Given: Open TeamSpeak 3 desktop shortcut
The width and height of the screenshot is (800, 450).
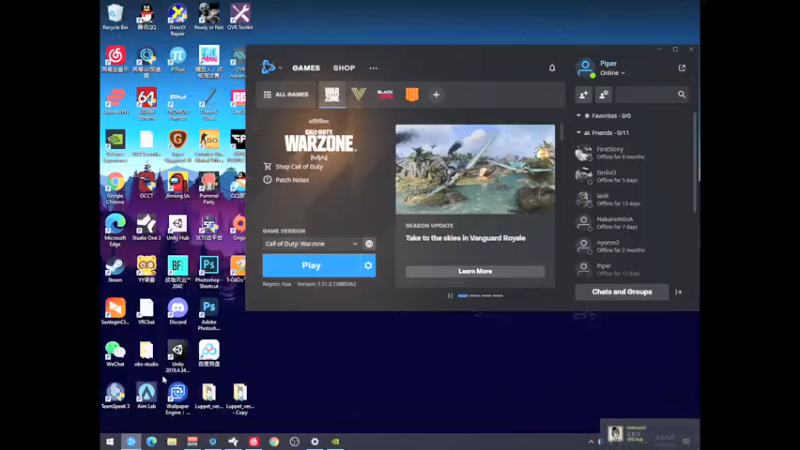Looking at the screenshot, I should point(115,396).
